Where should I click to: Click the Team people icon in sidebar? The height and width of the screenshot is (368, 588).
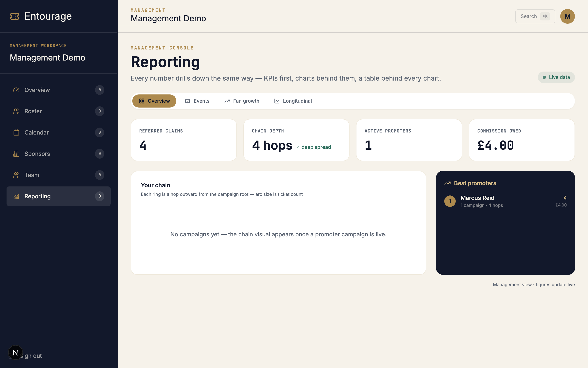[x=16, y=175]
